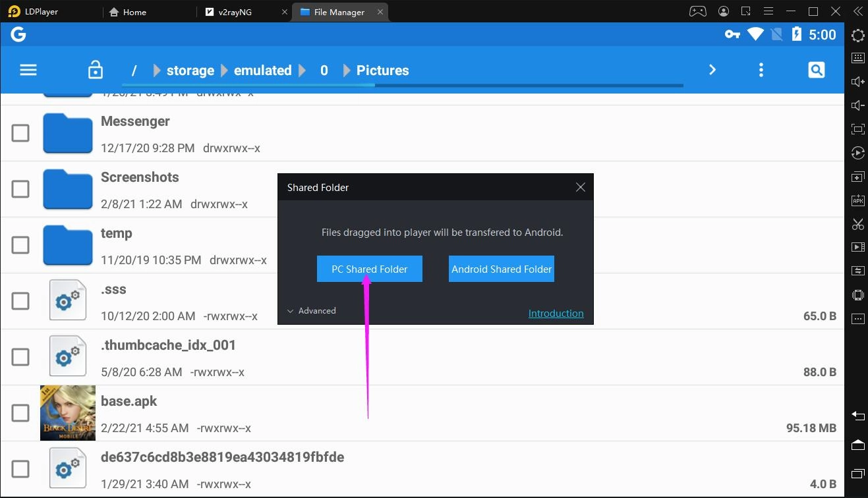This screenshot has width=868, height=498.
Task: Toggle fullscreen from the sidebar
Action: [857, 129]
